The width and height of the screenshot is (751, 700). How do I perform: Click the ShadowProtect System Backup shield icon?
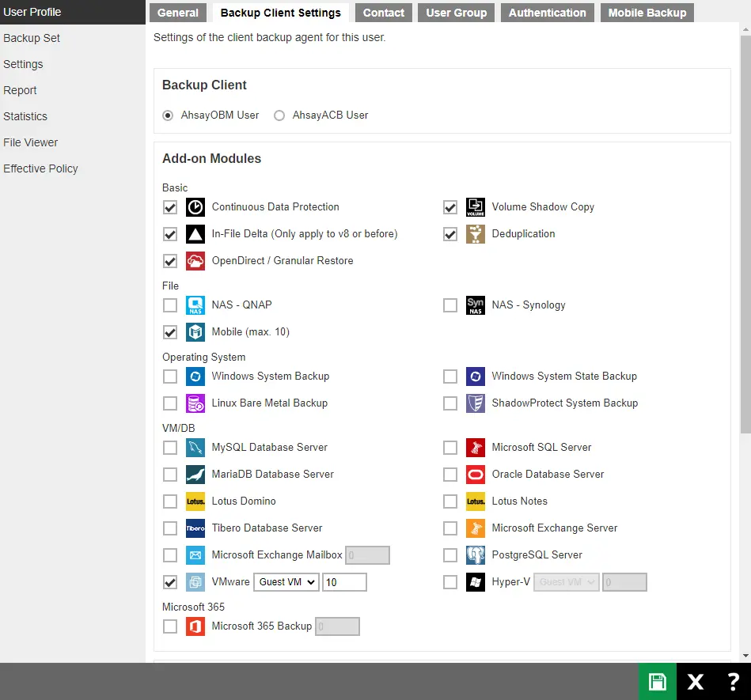(475, 403)
